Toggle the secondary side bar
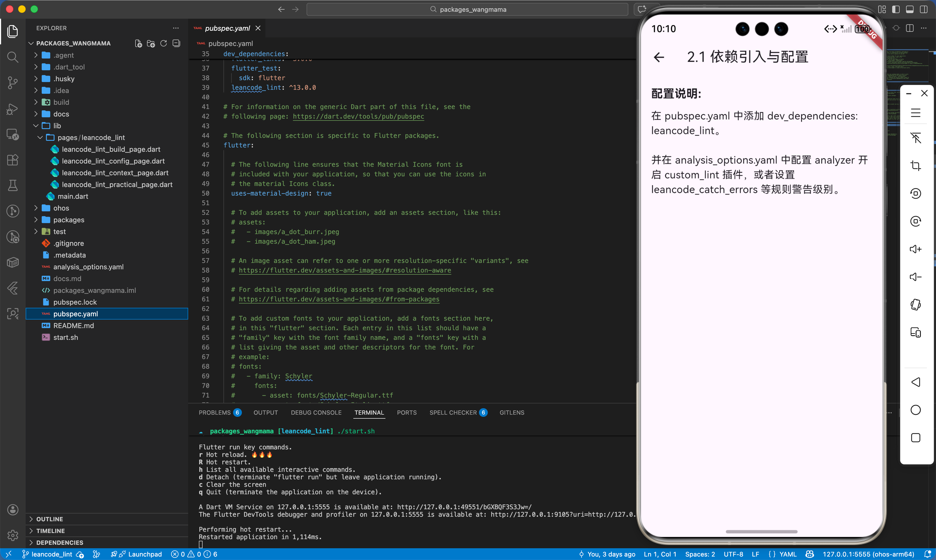Image resolution: width=936 pixels, height=560 pixels. [x=923, y=9]
